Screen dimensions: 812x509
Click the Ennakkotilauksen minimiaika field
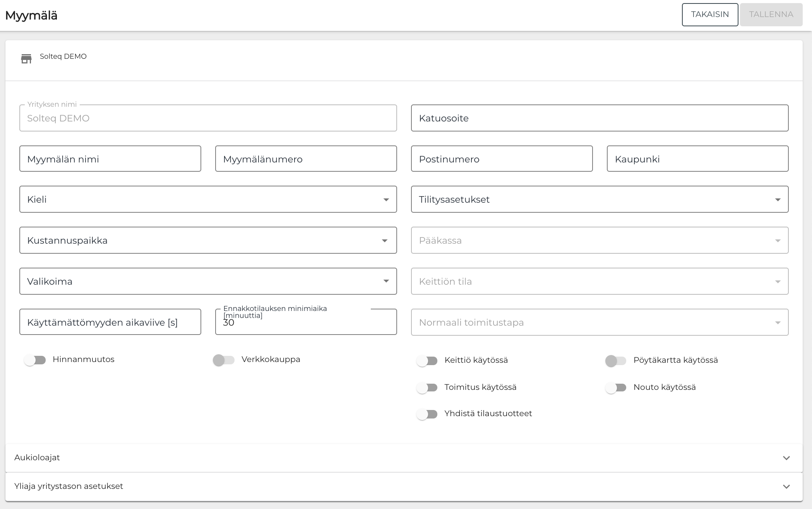tap(306, 323)
